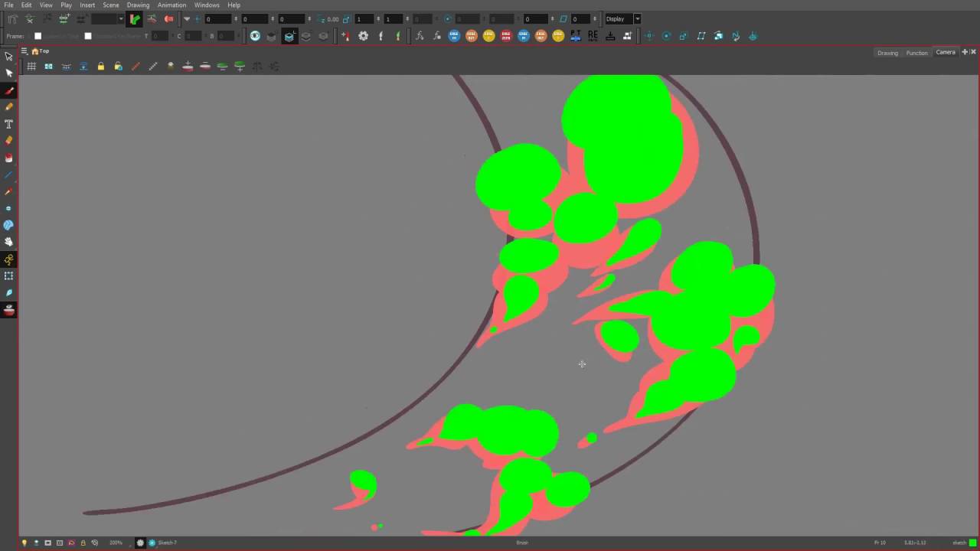Click the unlock padlock icon
980x551 pixels.
click(x=118, y=67)
